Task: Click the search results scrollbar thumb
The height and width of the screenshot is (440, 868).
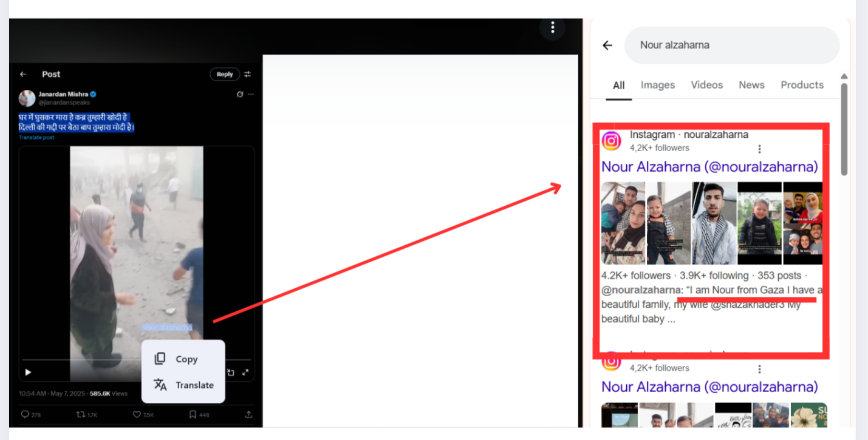Action: pos(844,129)
